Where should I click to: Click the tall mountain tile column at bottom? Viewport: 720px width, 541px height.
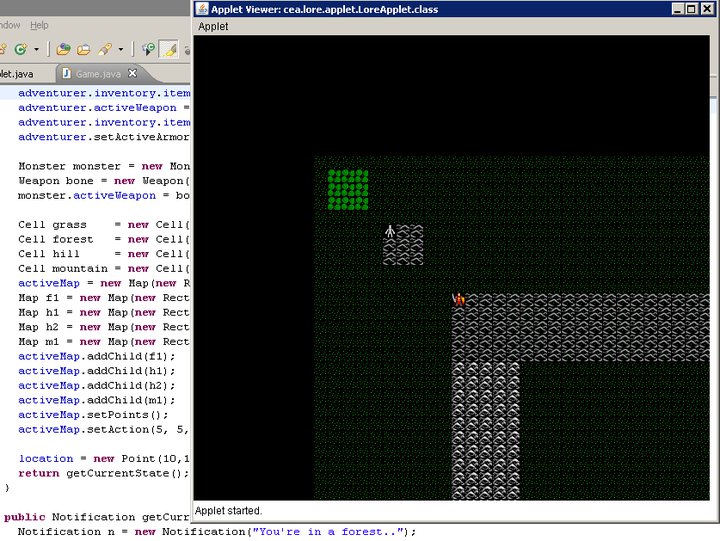tap(486, 430)
